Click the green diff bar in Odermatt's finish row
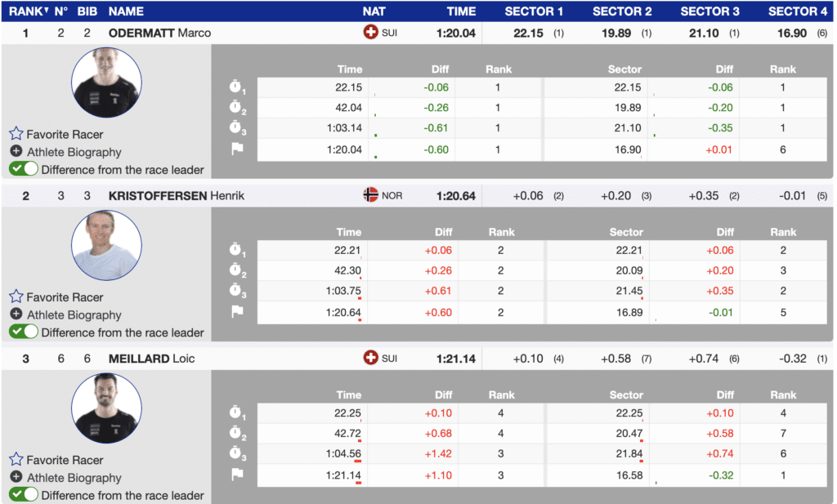 coord(375,156)
